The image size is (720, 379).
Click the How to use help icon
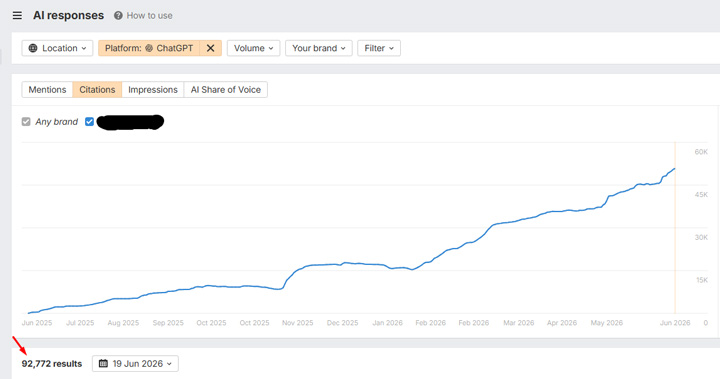[118, 16]
